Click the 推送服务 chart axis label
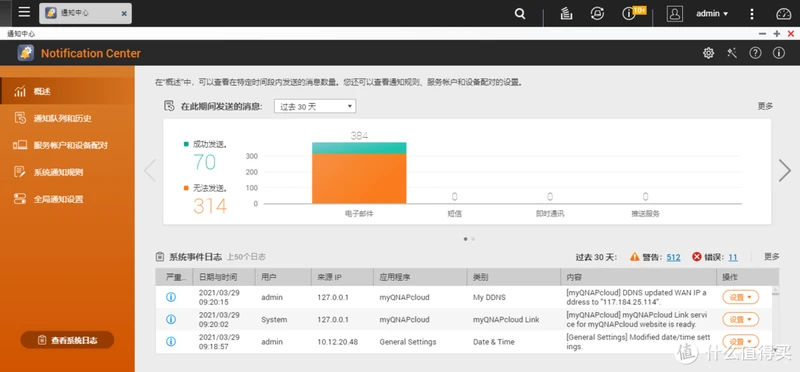The height and width of the screenshot is (372, 800). (645, 214)
